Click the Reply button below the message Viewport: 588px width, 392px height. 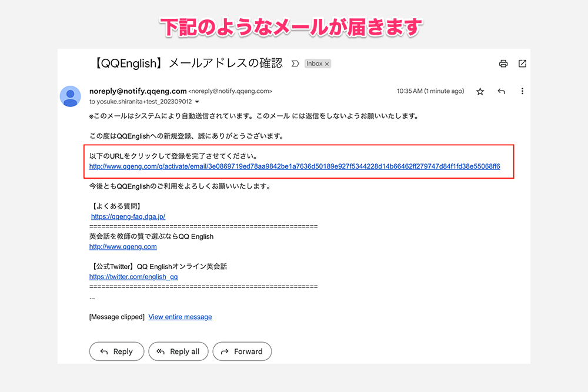116,351
